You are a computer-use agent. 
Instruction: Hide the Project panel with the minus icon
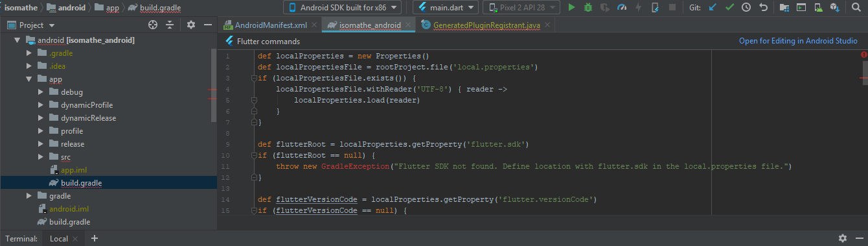(208, 25)
